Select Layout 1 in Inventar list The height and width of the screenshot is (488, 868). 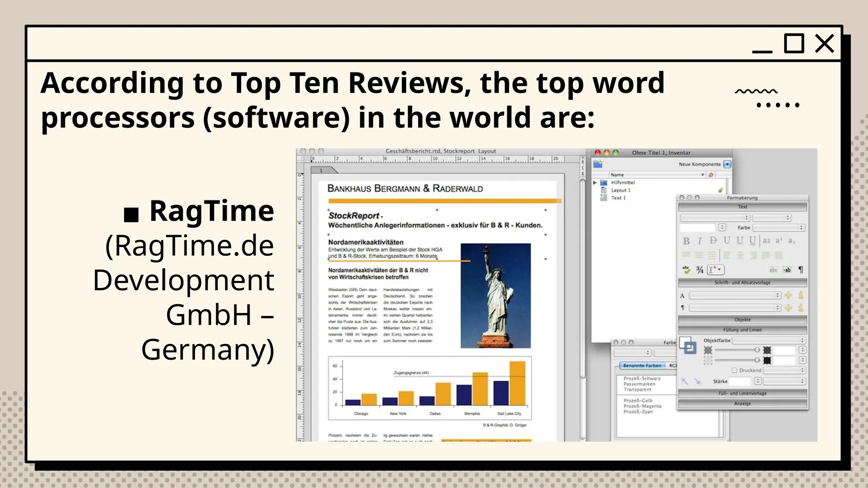[x=621, y=190]
